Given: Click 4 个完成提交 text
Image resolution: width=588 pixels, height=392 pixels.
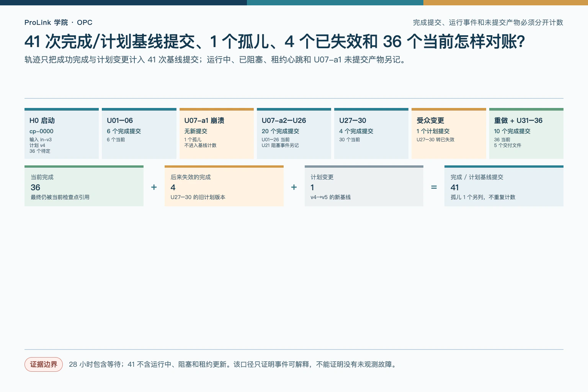Looking at the screenshot, I should point(356,131).
